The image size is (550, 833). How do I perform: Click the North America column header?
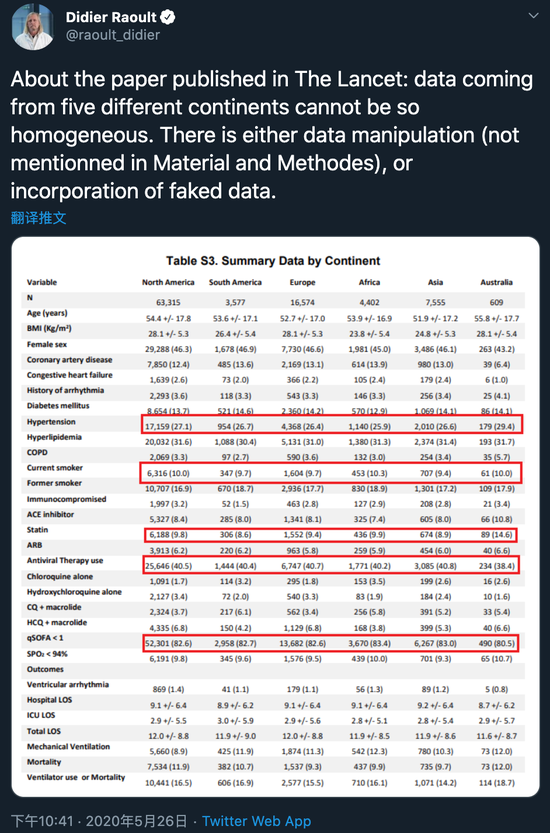(168, 282)
